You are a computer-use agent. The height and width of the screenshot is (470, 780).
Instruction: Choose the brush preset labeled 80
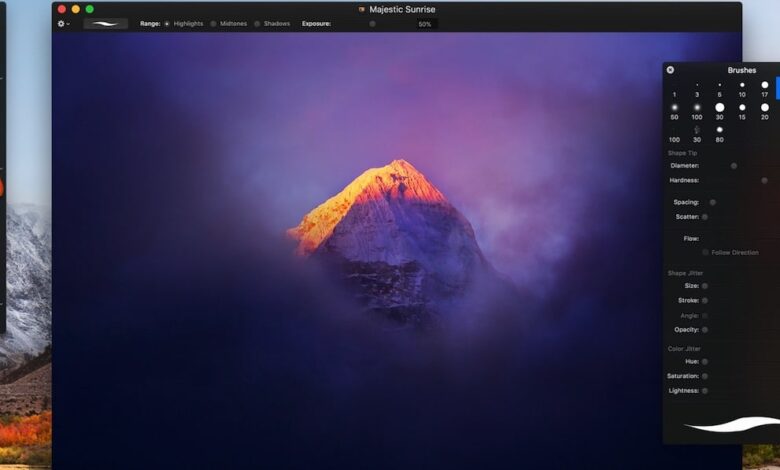click(x=719, y=130)
